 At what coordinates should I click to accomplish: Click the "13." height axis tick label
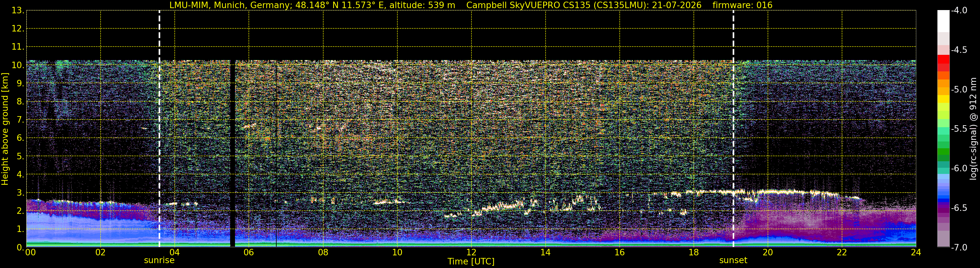[x=18, y=11]
